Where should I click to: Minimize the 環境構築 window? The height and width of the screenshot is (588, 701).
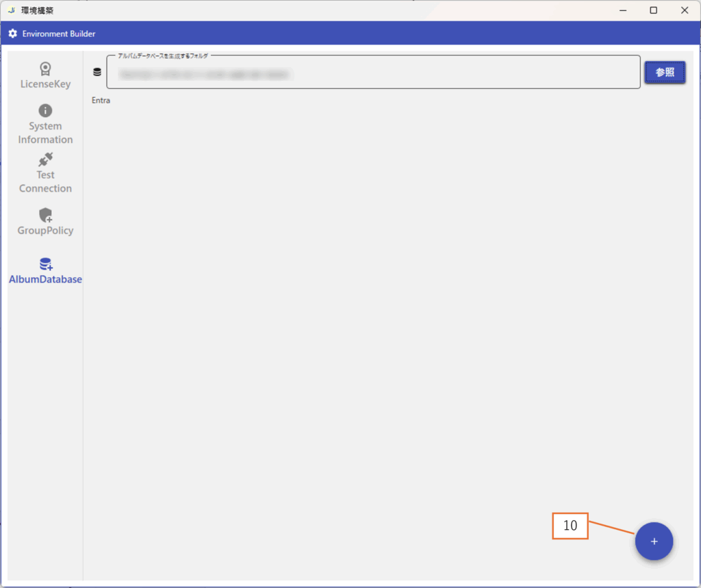point(622,10)
